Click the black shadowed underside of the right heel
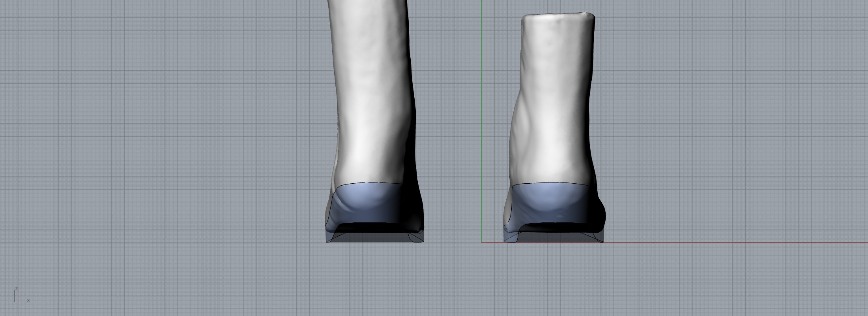The width and height of the screenshot is (868, 316). tap(556, 228)
